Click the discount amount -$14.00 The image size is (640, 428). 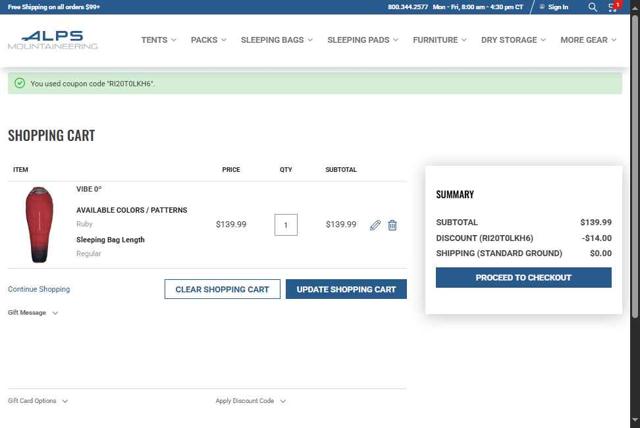pos(596,238)
